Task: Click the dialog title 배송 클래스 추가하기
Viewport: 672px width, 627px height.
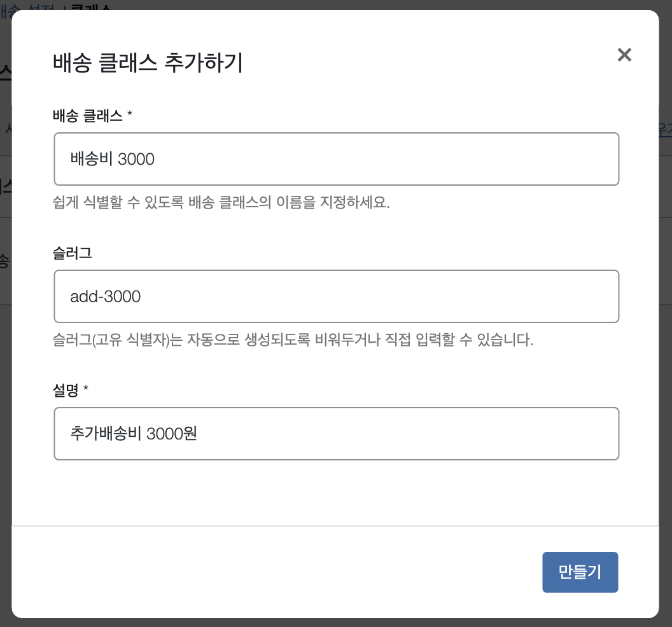Action: coord(148,62)
